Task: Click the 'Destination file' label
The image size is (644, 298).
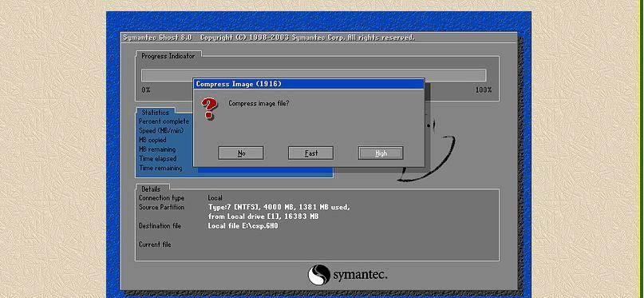Action: [x=160, y=226]
